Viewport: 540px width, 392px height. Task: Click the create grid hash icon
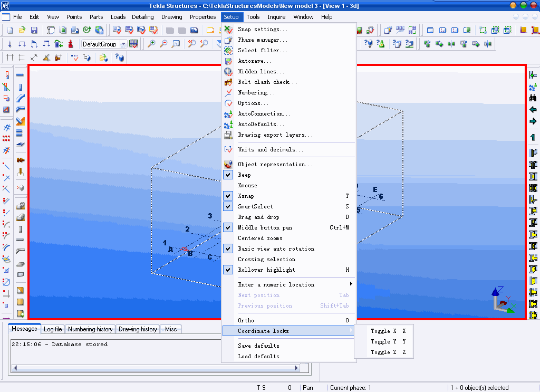pos(6,128)
